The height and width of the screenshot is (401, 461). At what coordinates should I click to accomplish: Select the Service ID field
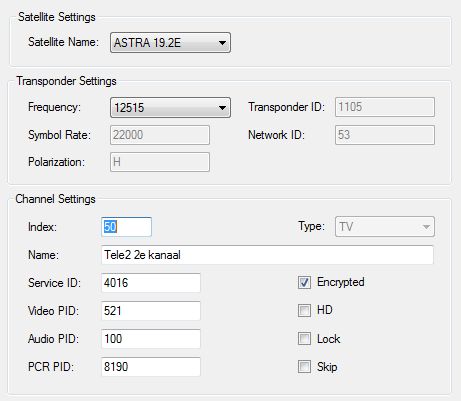151,283
